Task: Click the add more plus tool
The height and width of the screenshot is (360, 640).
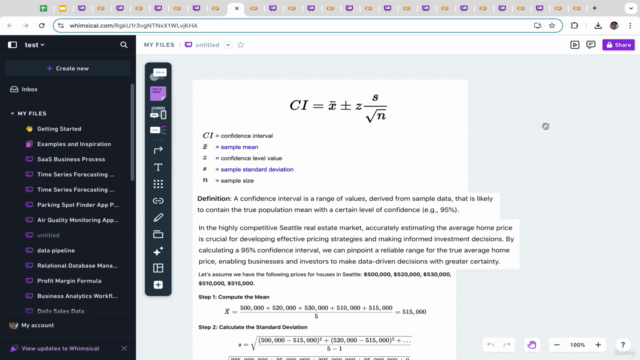Action: [x=158, y=285]
